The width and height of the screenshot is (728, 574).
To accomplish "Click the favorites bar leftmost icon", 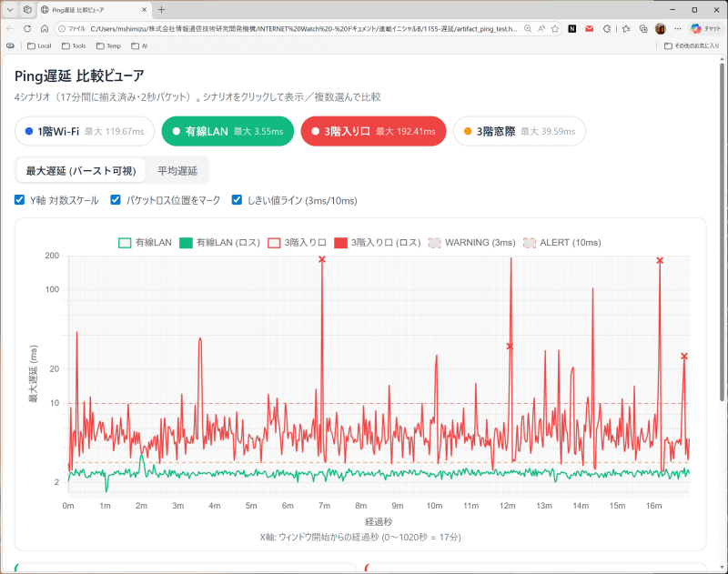I will point(10,46).
